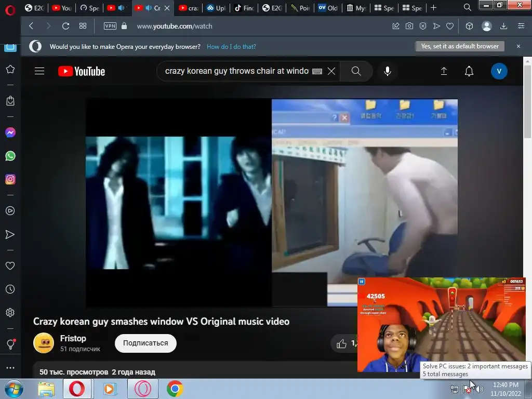Open extensions cube icon
Screen dimensions: 532x399
[469, 26]
